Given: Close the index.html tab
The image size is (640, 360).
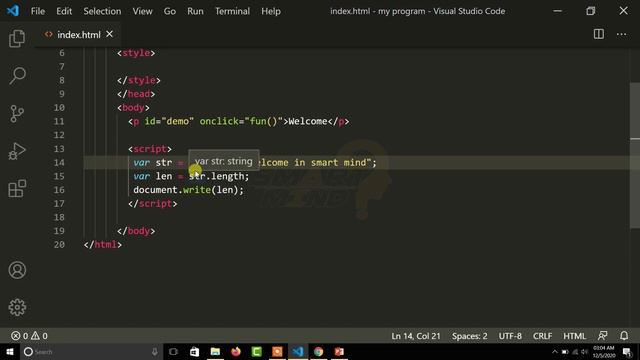Looking at the screenshot, I should [x=109, y=35].
